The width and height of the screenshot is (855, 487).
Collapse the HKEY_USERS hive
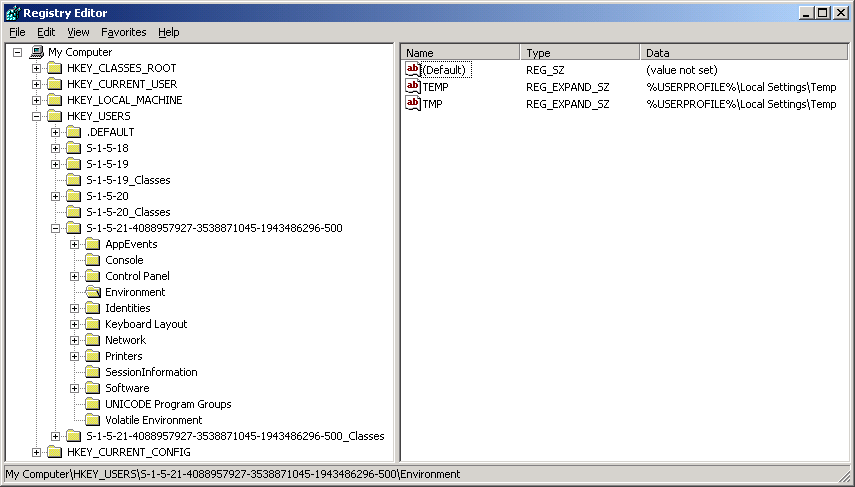[x=36, y=116]
